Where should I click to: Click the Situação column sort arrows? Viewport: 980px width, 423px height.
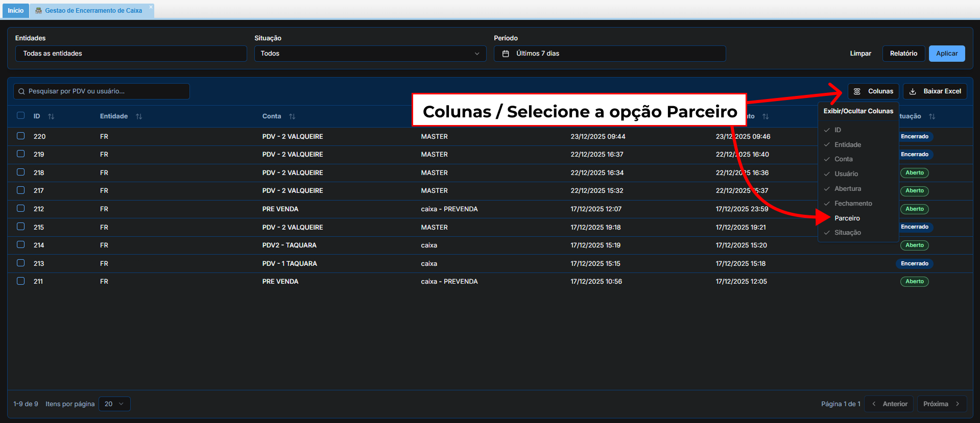932,117
